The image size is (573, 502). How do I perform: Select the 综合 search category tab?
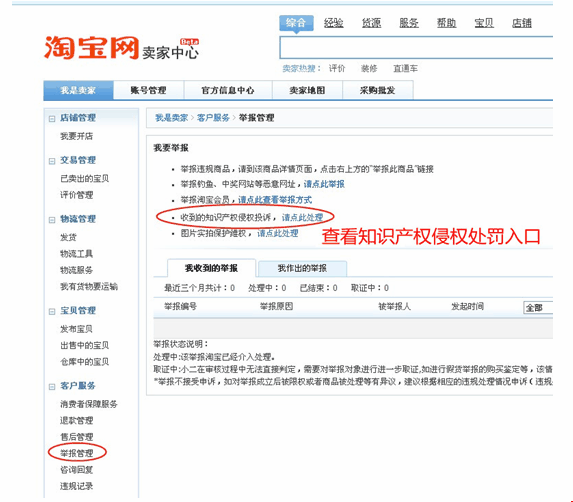pyautogui.click(x=296, y=23)
